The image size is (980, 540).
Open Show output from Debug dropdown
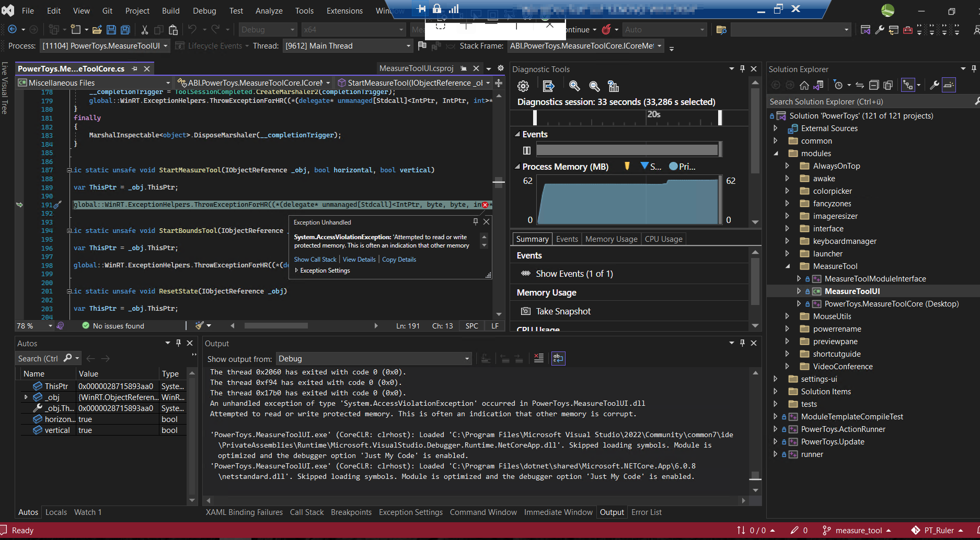[x=374, y=359]
